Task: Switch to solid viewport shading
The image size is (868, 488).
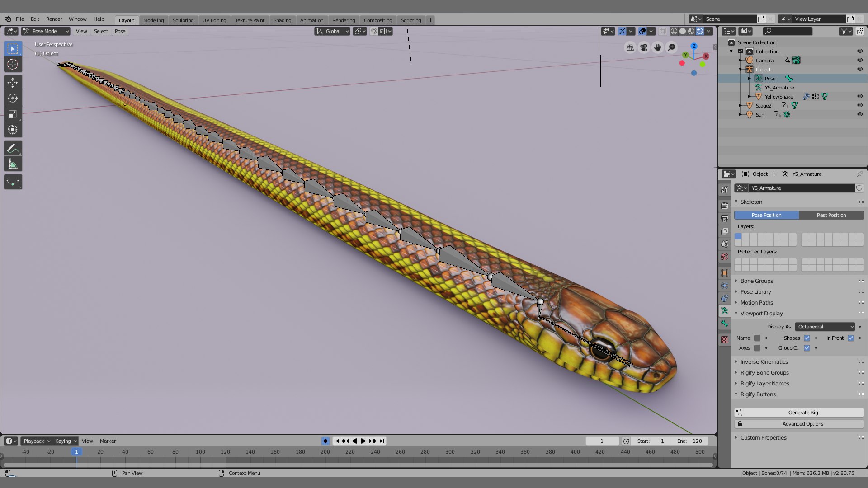Action: pyautogui.click(x=683, y=31)
